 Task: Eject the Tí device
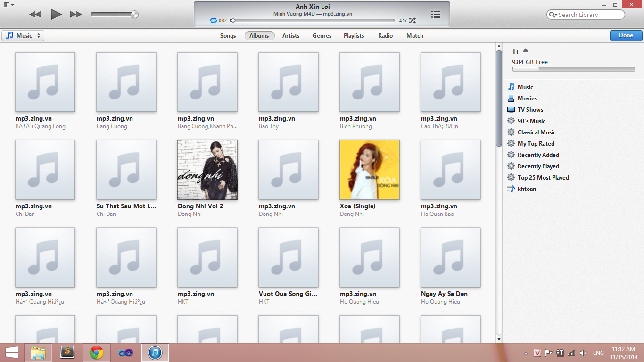tap(526, 51)
